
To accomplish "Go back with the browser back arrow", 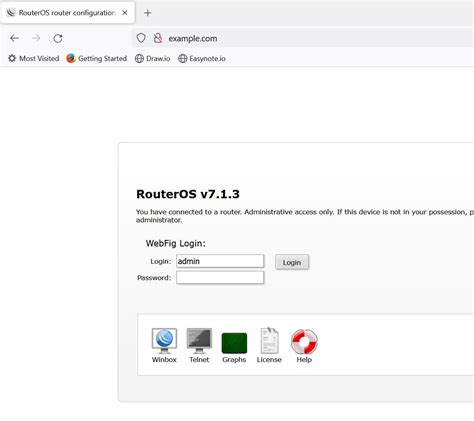I will coord(14,38).
